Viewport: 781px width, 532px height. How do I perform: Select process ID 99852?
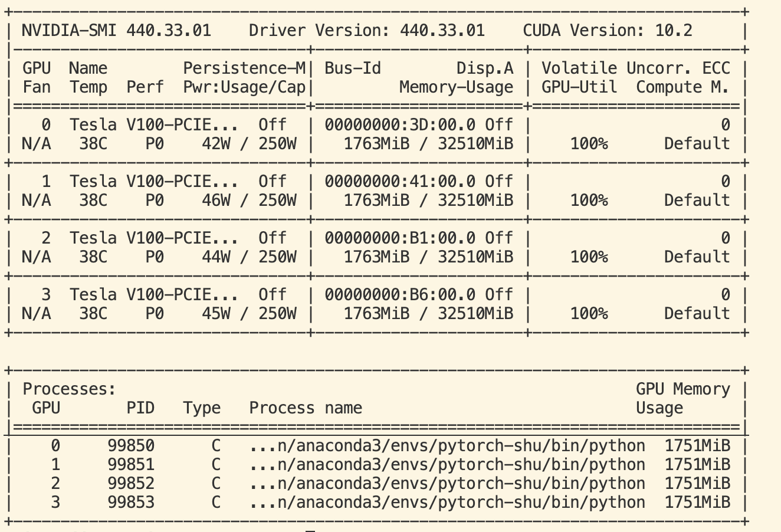pos(131,484)
